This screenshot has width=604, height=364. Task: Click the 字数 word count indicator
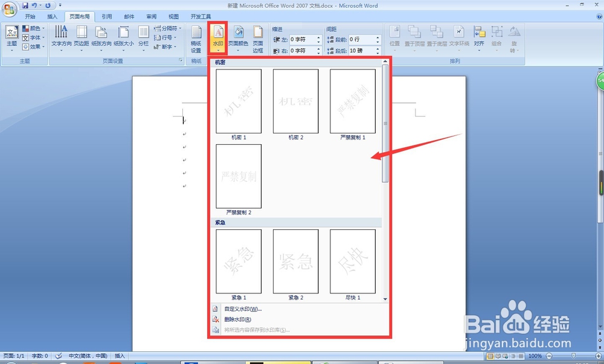click(40, 356)
